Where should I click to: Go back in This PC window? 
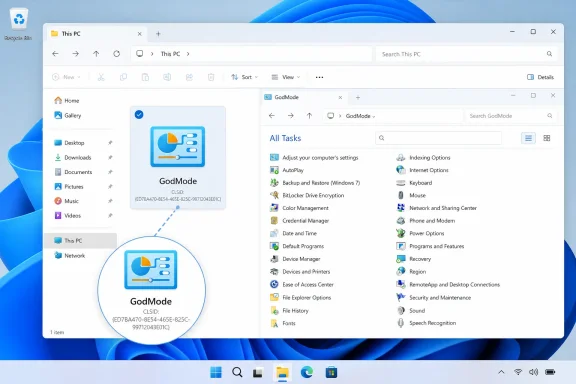click(x=55, y=54)
